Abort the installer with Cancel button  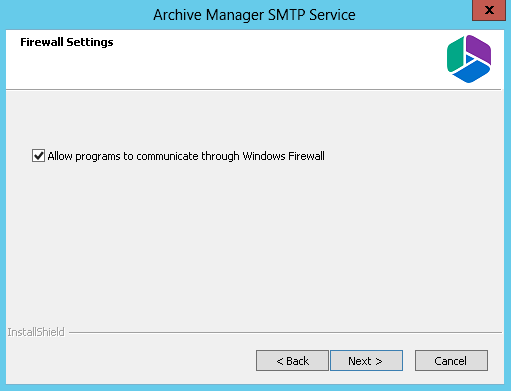pos(451,360)
